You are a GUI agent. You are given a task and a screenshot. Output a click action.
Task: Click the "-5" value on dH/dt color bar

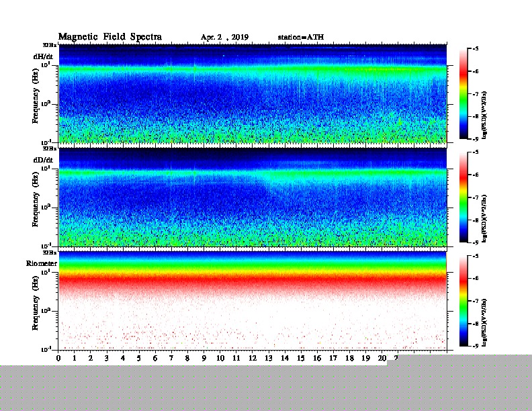pos(476,49)
